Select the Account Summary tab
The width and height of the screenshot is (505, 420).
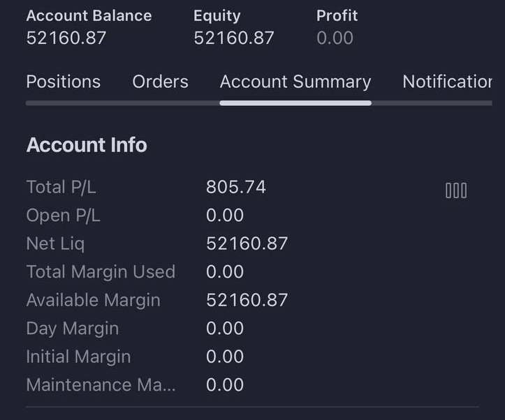click(x=295, y=82)
